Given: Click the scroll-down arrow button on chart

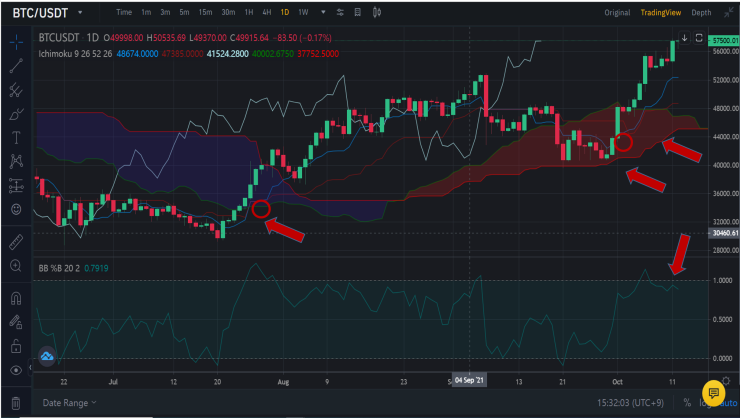Looking at the screenshot, I should pyautogui.click(x=684, y=38).
